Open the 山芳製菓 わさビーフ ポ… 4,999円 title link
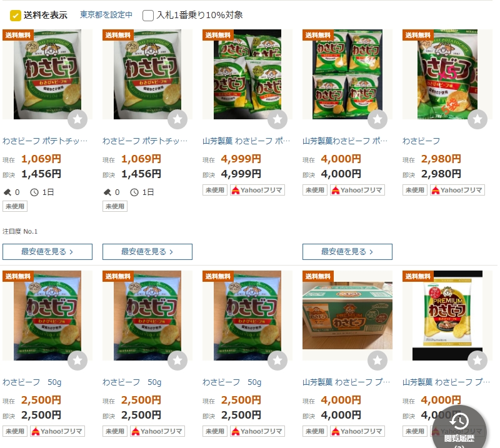 coord(246,141)
